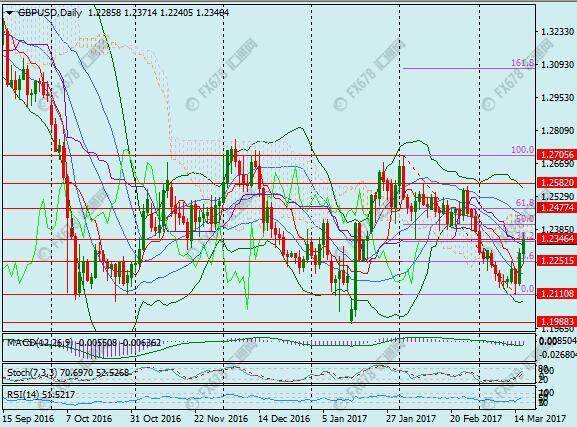Click the 1.21108 red price label

coord(557,294)
